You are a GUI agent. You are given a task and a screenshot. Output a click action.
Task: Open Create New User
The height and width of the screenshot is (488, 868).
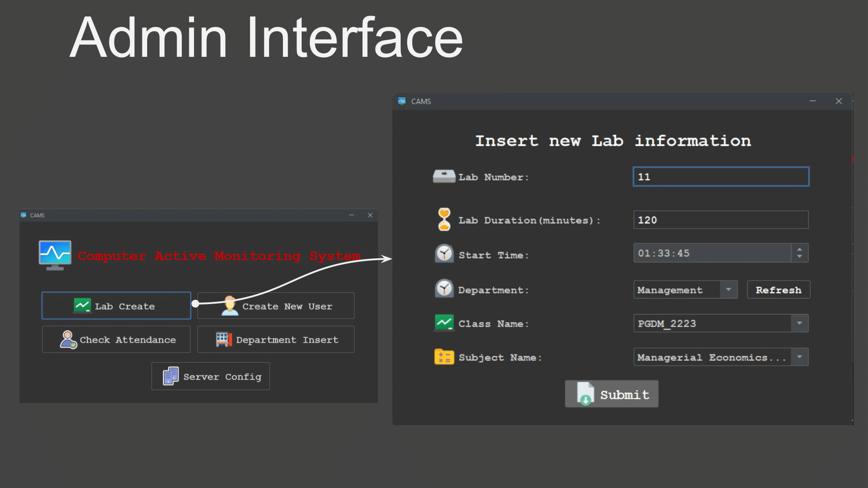pos(276,306)
